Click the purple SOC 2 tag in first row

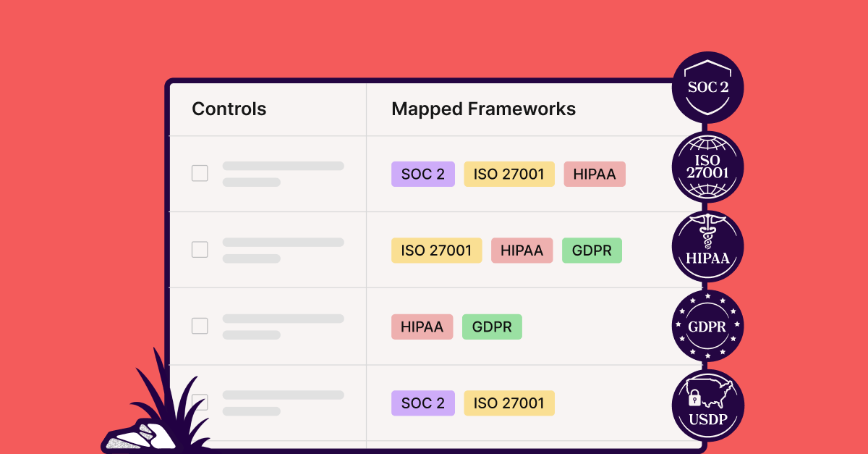point(423,175)
